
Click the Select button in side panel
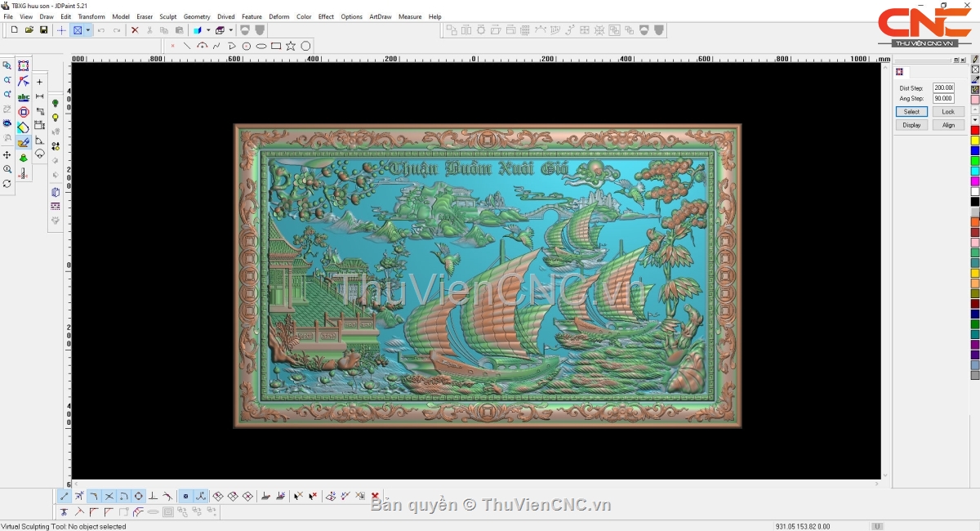click(x=912, y=112)
